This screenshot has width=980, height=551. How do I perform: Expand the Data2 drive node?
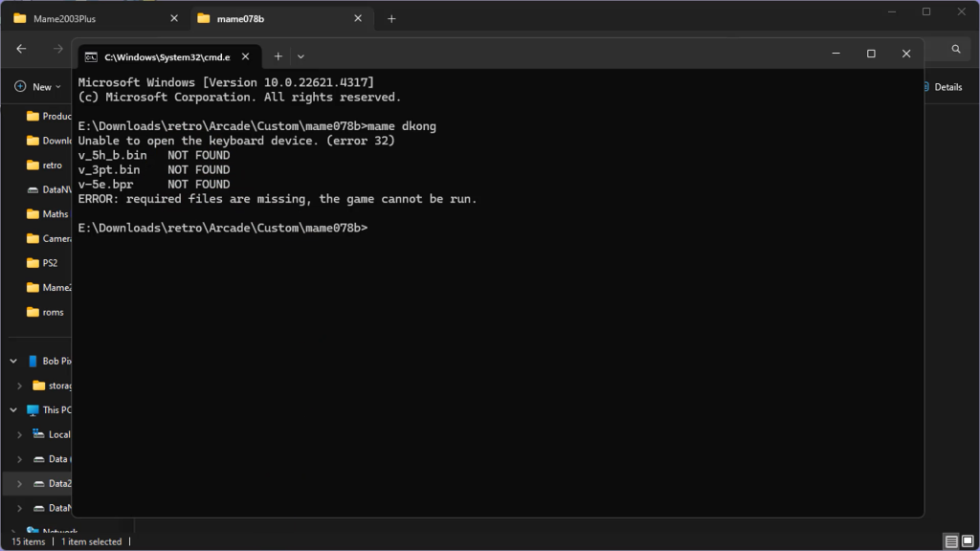(19, 483)
